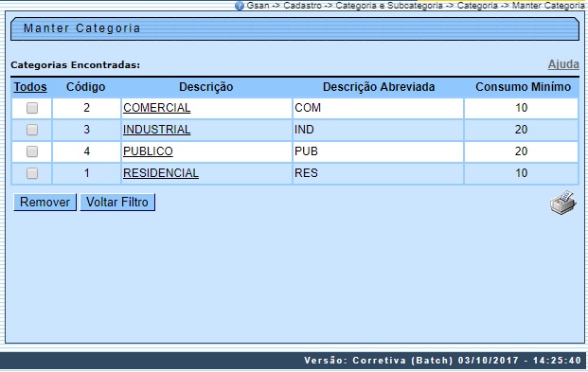Click the Categorias Encontradas label
588x372 pixels.
pyautogui.click(x=76, y=65)
